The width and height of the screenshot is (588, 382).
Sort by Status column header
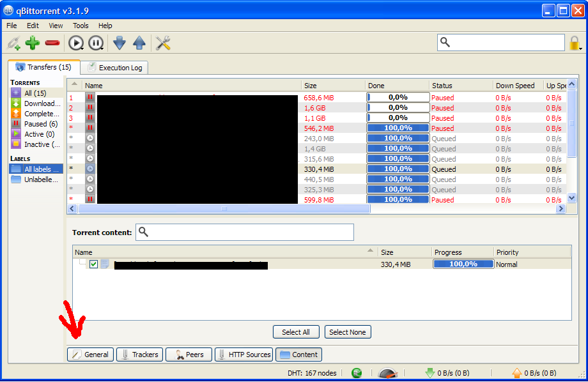[461, 86]
